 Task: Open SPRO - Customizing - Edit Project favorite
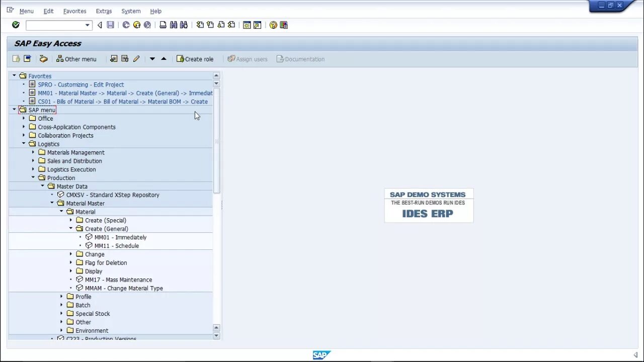pyautogui.click(x=80, y=84)
